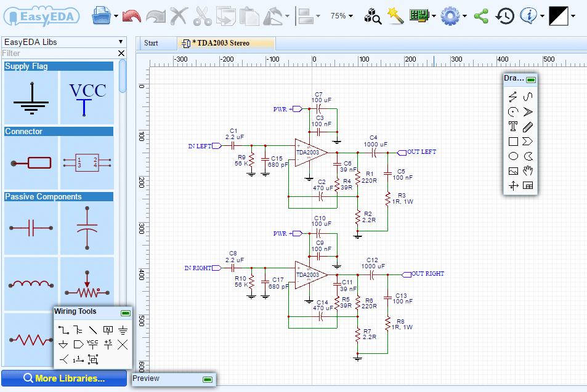Click the More Libraries button
The height and width of the screenshot is (392, 587).
[64, 378]
